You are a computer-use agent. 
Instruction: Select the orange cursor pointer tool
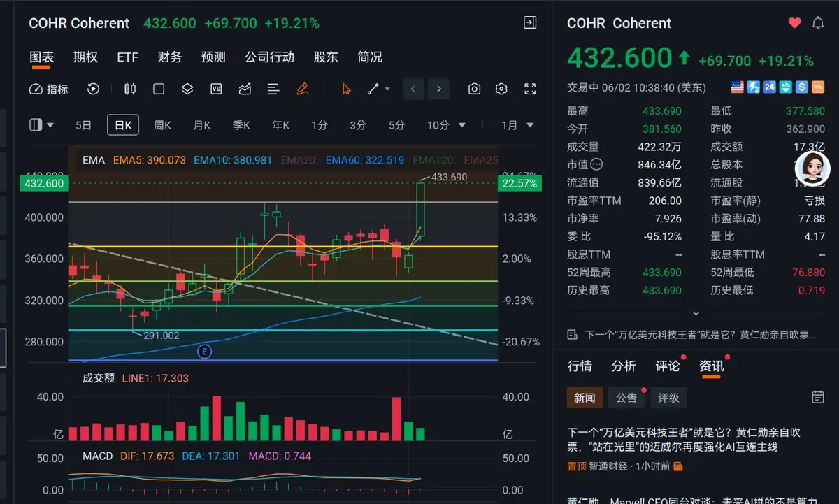(x=346, y=89)
